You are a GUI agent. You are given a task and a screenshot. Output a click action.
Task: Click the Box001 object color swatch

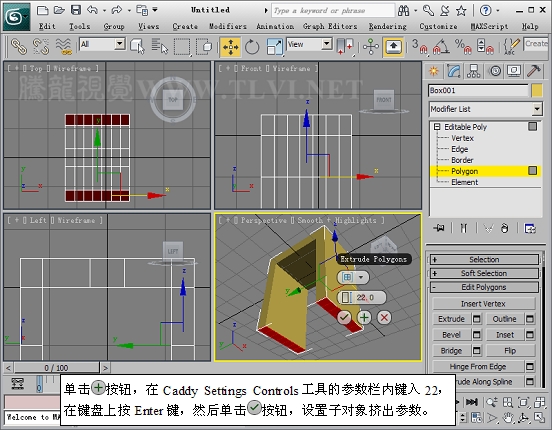coord(537,91)
